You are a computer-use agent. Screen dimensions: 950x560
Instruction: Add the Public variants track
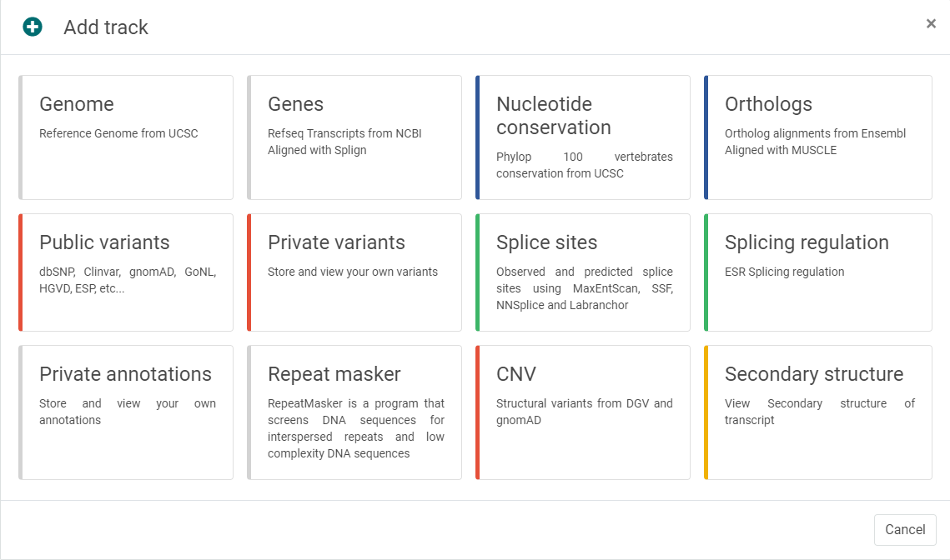(126, 272)
